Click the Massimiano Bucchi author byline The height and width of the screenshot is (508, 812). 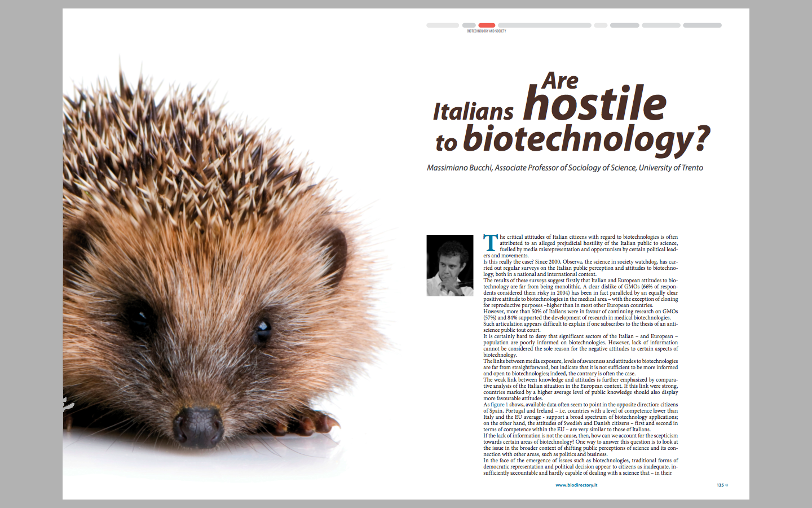pyautogui.click(x=564, y=168)
